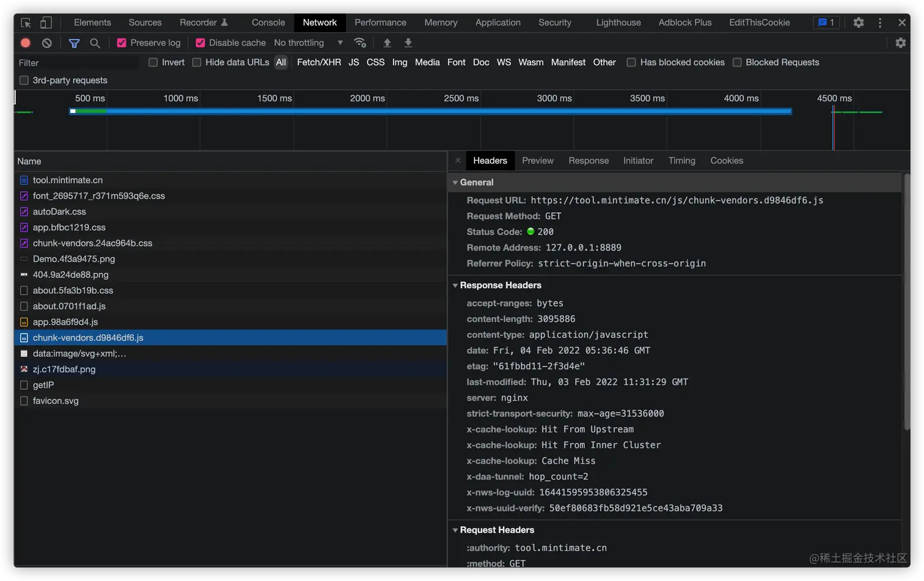Open the Recorder tab
This screenshot has height=581, width=924.
coord(204,23)
